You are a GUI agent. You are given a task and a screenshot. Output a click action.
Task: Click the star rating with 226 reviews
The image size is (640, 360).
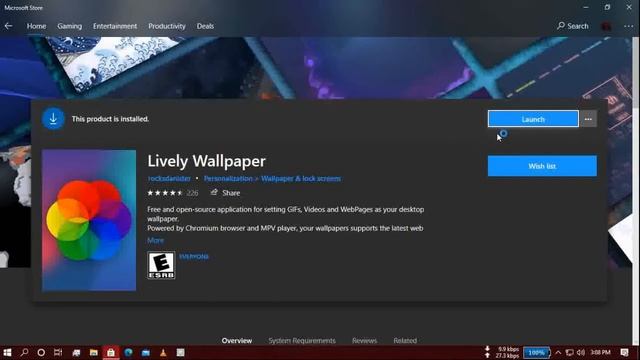(x=172, y=193)
